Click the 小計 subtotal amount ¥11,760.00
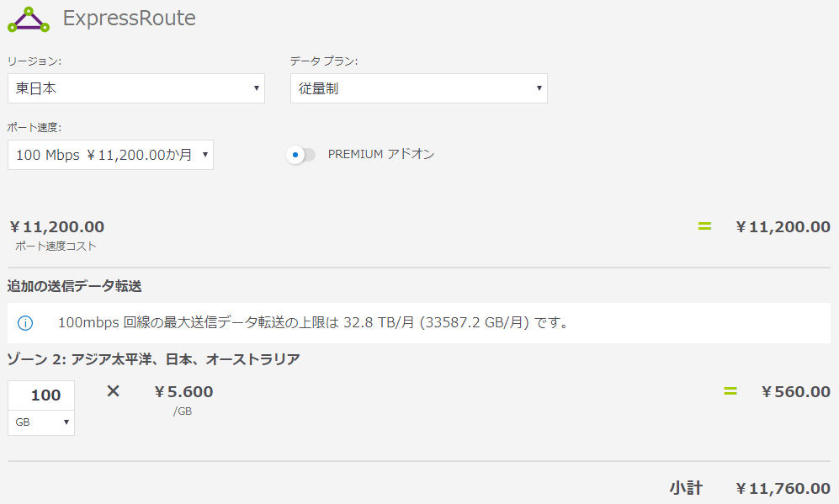 (783, 489)
